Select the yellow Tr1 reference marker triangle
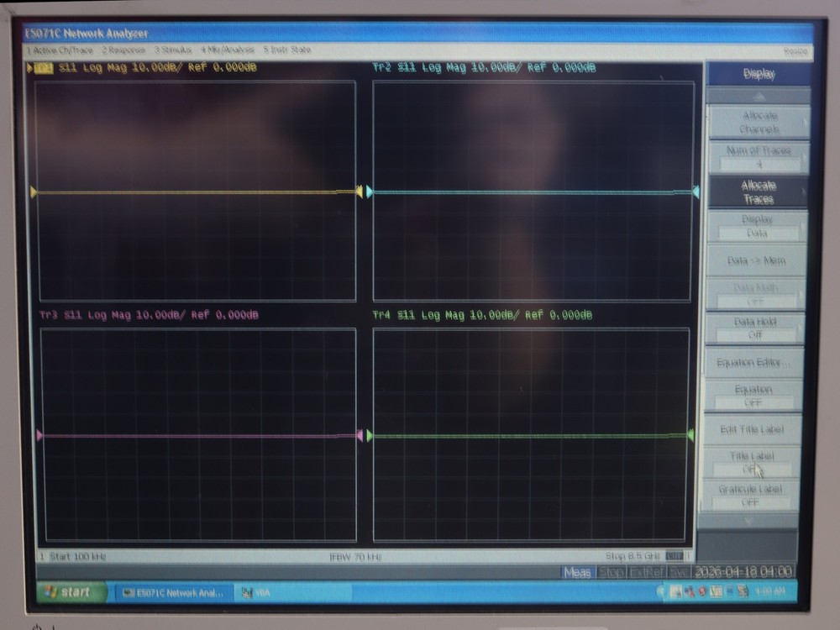Image resolution: width=840 pixels, height=630 pixels. (x=33, y=192)
